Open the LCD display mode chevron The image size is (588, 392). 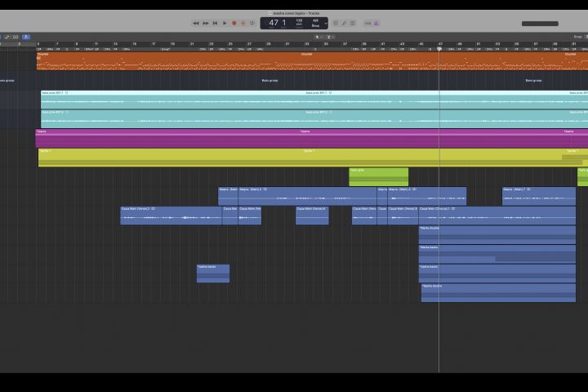point(326,23)
